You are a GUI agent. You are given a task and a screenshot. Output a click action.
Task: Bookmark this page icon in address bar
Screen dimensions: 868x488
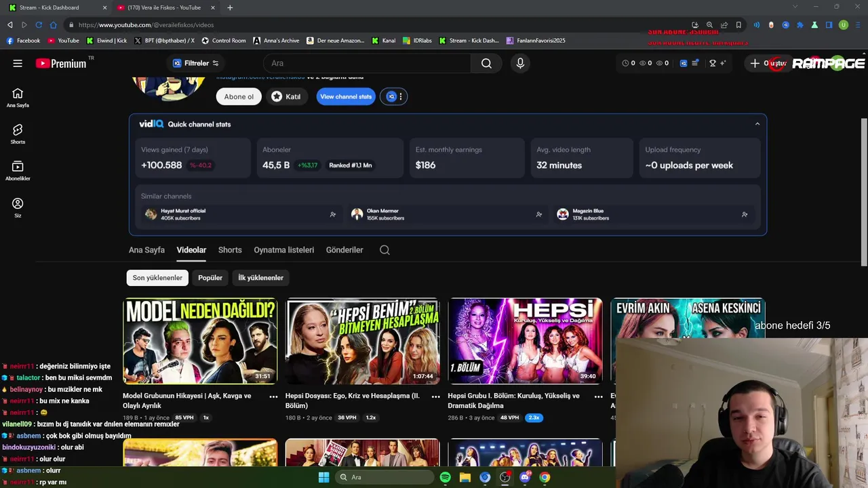(738, 25)
